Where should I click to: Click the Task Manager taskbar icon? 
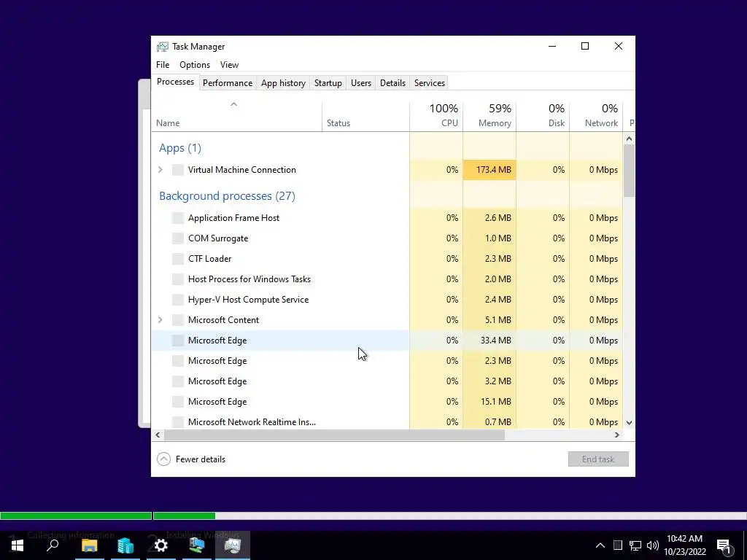233,545
